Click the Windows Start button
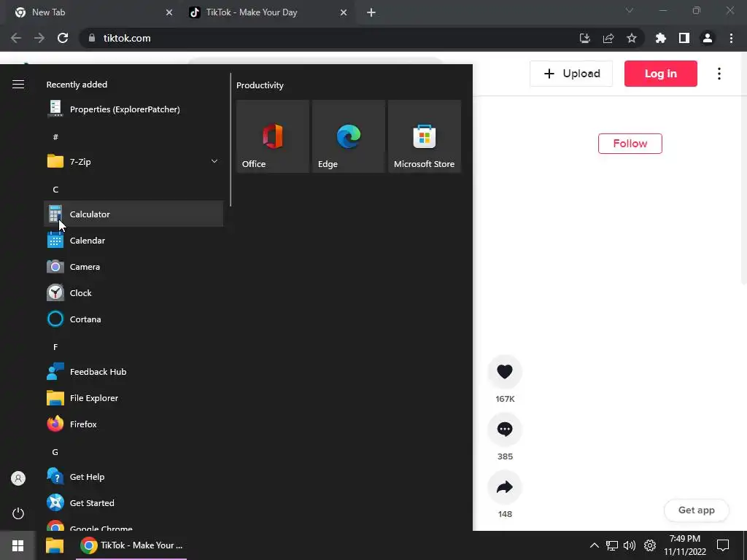The width and height of the screenshot is (747, 560). coord(18,545)
